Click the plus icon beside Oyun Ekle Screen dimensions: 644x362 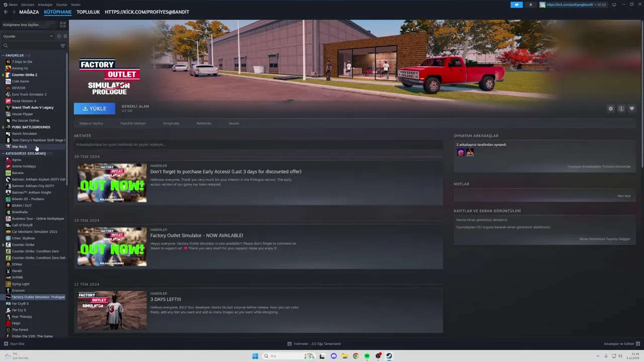point(6,344)
